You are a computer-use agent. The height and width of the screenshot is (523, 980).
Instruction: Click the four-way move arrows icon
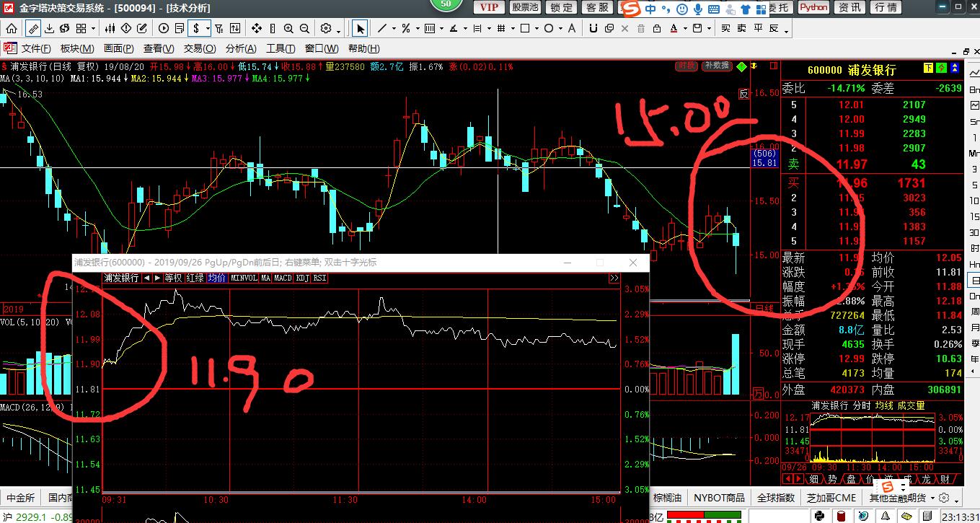pos(256,28)
